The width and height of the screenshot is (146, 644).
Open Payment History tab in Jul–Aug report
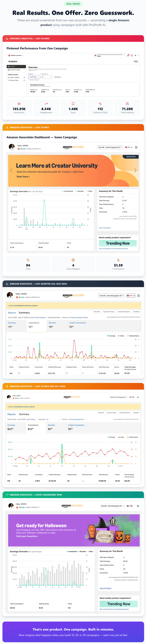[109, 312]
